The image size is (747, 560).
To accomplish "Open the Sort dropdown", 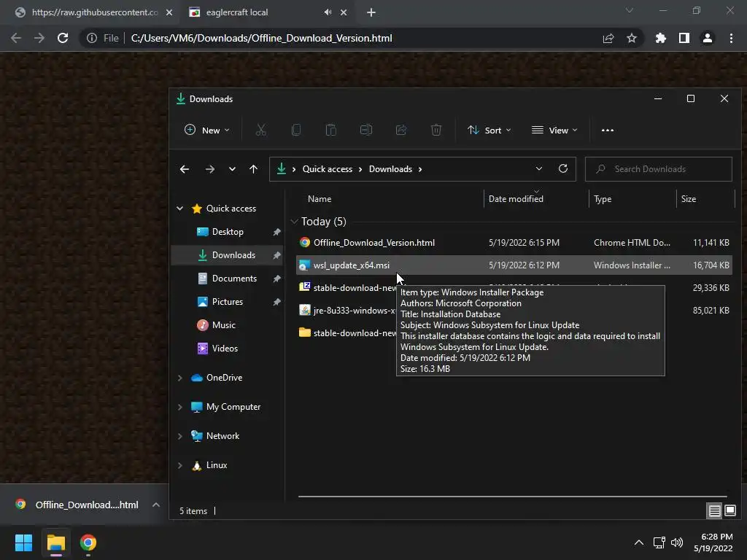I will tap(489, 130).
